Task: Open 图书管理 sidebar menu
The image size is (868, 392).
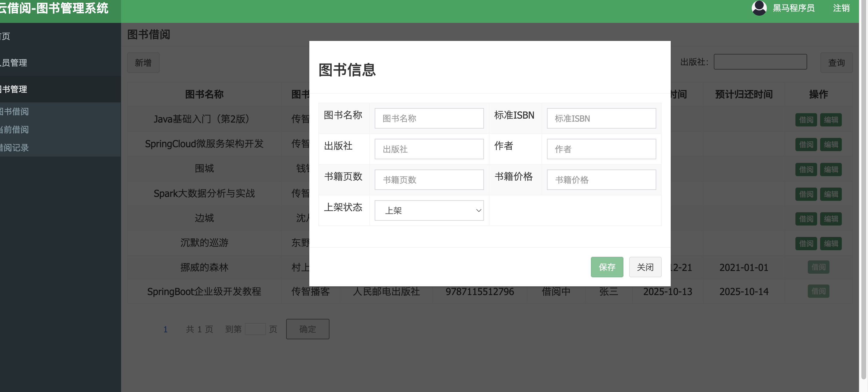Action: click(x=14, y=89)
